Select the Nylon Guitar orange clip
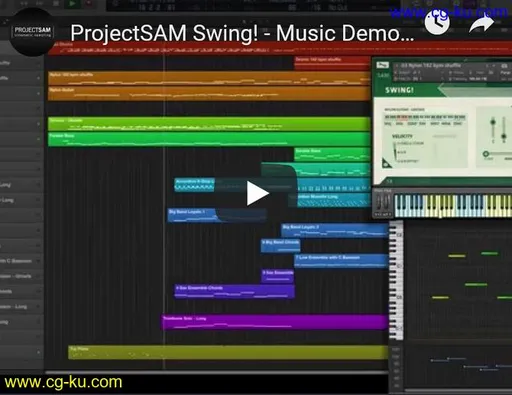This screenshot has height=395, width=512. tap(209, 93)
